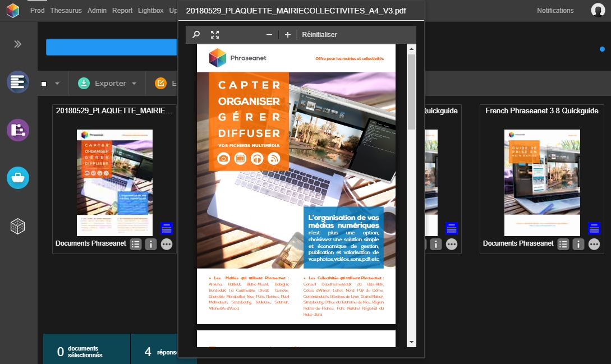This screenshot has width=611, height=364.
Task: Open the Notifications link
Action: [555, 11]
